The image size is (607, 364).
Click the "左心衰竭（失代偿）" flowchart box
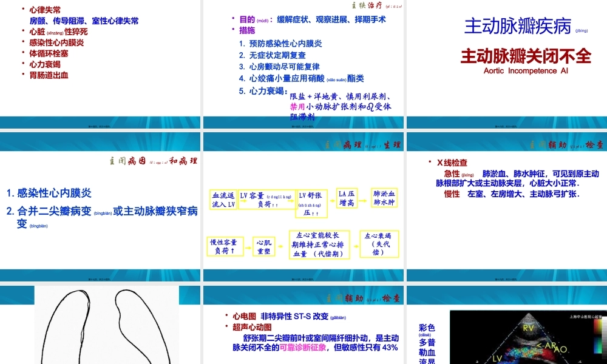[380, 244]
